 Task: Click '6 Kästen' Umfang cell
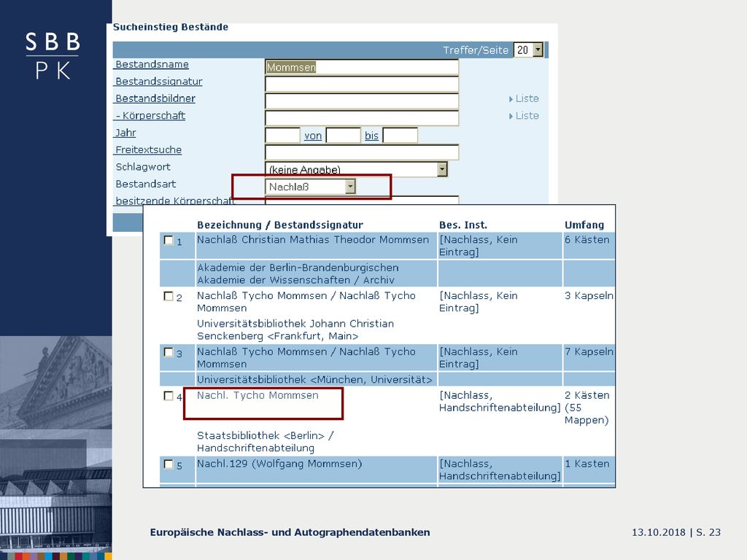point(587,240)
